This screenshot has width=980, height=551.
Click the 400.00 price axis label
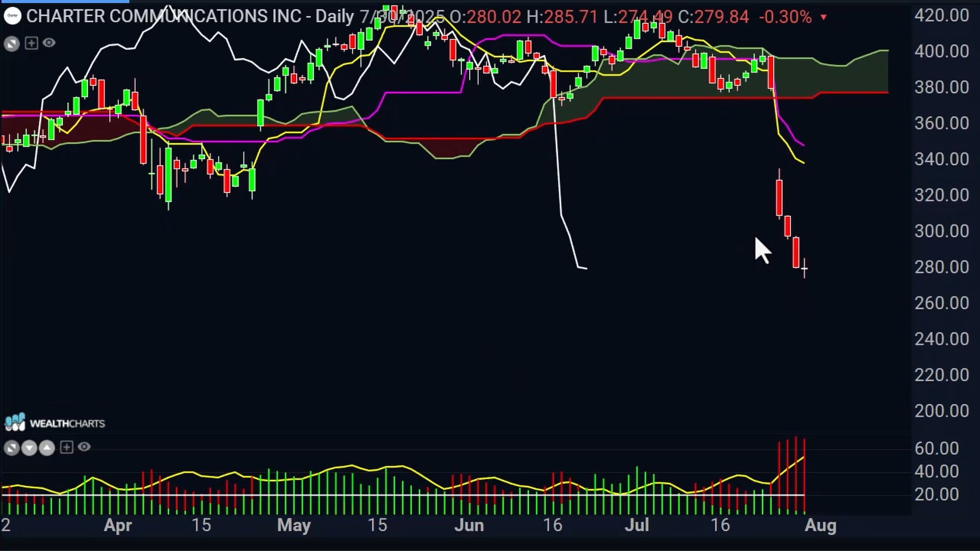point(942,51)
